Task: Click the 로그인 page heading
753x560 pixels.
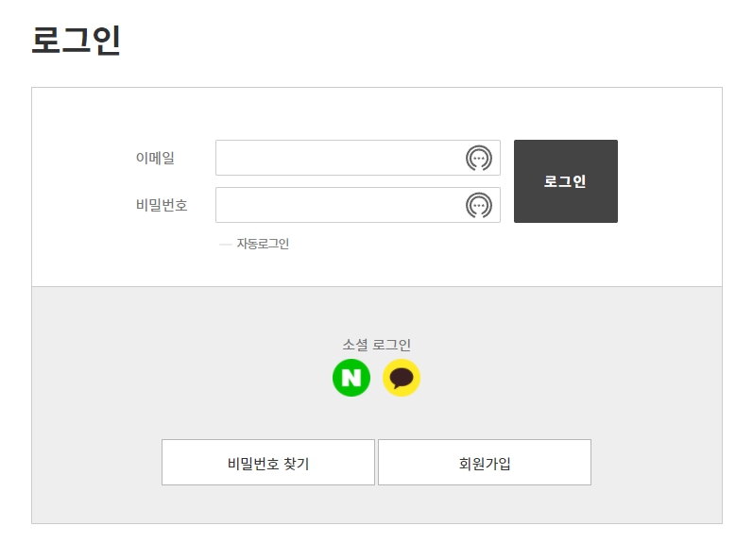Action: (76, 41)
